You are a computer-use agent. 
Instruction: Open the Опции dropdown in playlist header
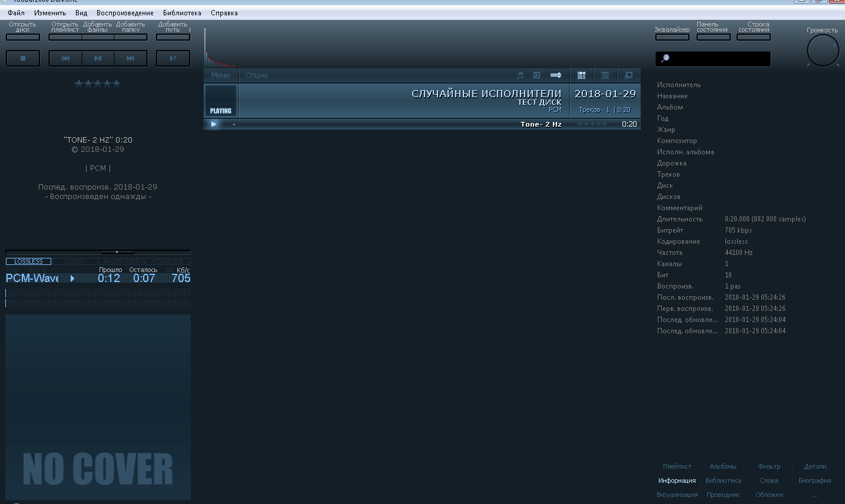point(257,75)
